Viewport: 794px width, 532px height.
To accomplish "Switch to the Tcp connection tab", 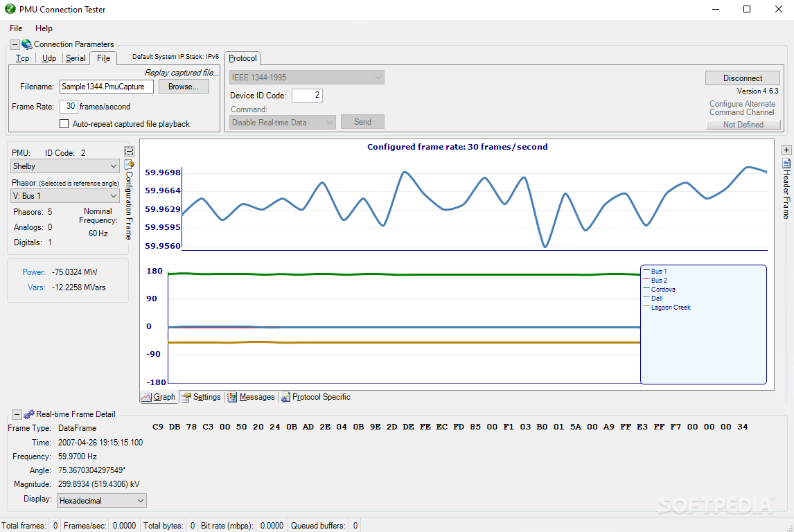I will point(22,58).
